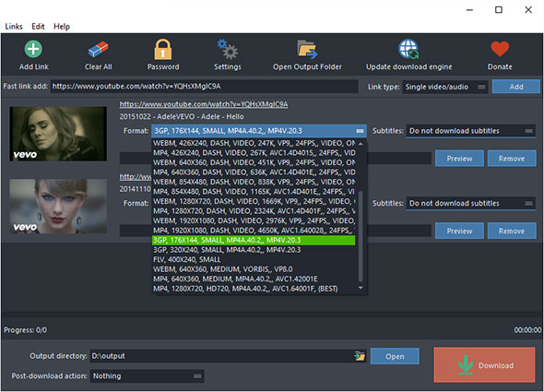The height and width of the screenshot is (392, 544).
Task: Click Update download engine globe icon
Action: click(x=408, y=49)
